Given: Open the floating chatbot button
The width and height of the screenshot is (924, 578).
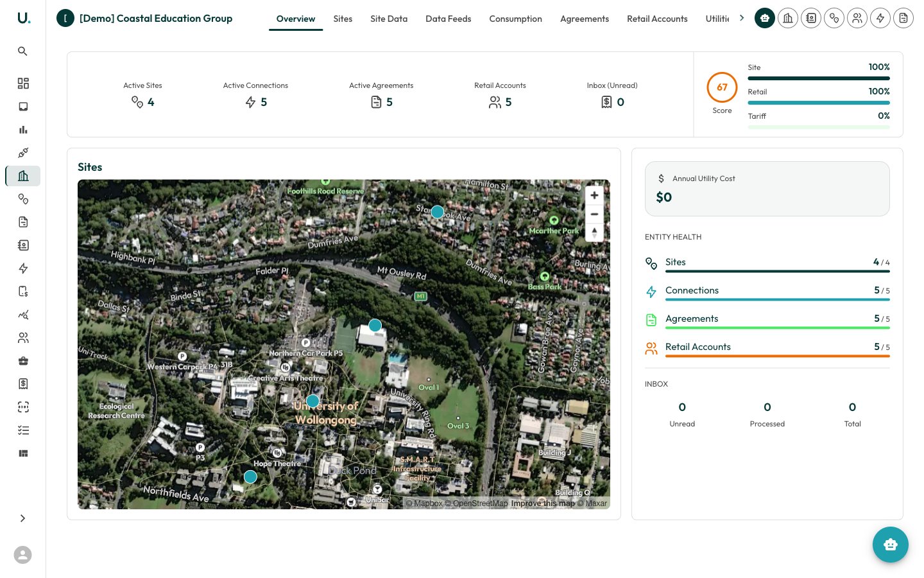Looking at the screenshot, I should 891,545.
